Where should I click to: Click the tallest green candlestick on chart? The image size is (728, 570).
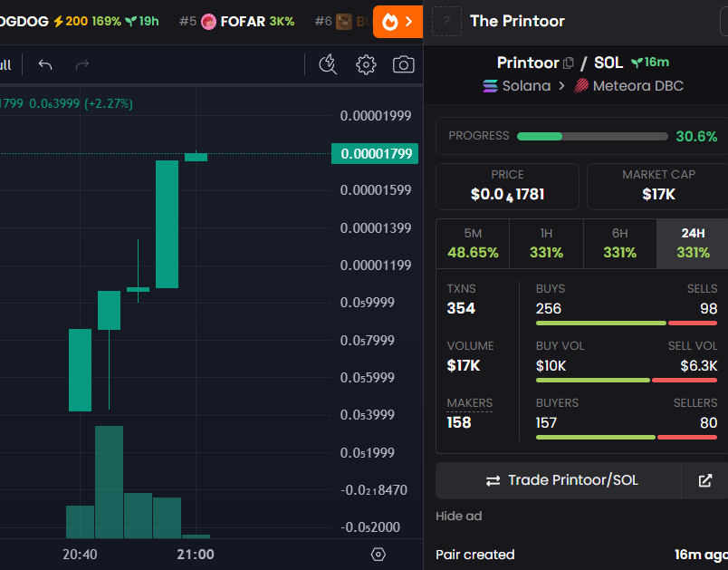[x=167, y=224]
